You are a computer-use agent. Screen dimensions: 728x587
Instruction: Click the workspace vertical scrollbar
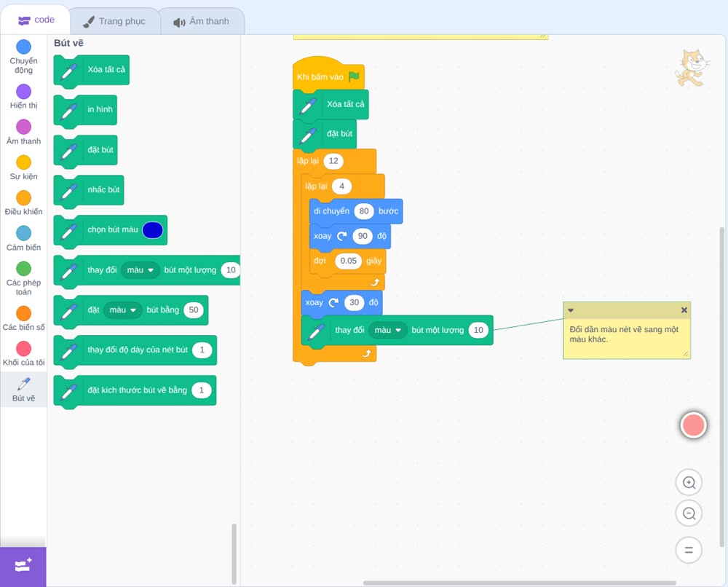[721, 386]
